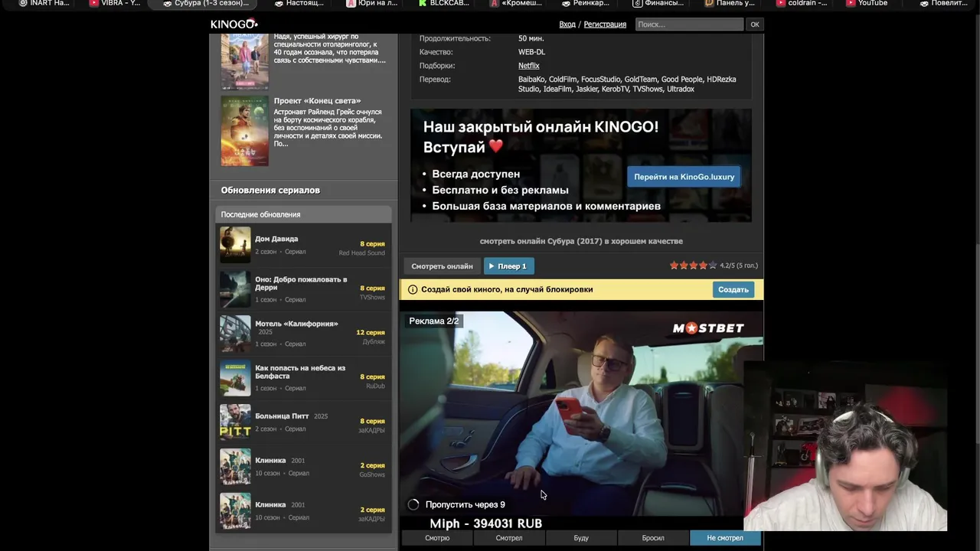Open the «Проект «Конец света»» title link
The width and height of the screenshot is (980, 551).
pos(317,101)
